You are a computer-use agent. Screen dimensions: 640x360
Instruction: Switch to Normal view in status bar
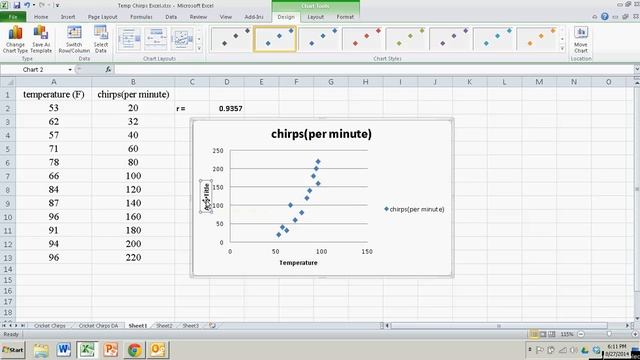pyautogui.click(x=534, y=334)
